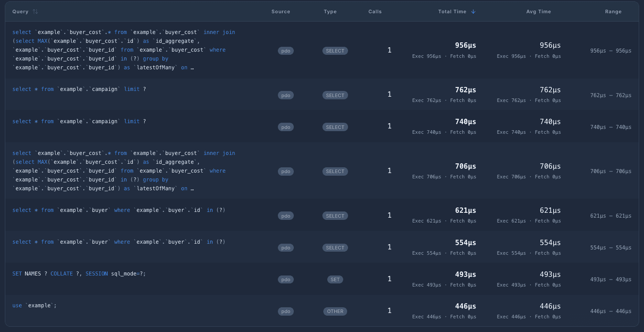
Task: Click the 446µs value under Avg Time
Action: pyautogui.click(x=550, y=306)
